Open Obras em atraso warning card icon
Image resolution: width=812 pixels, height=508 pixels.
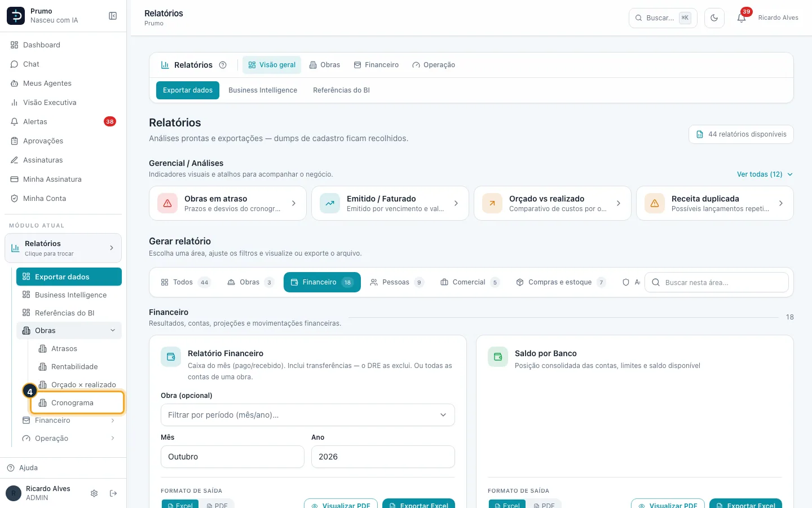pos(167,203)
